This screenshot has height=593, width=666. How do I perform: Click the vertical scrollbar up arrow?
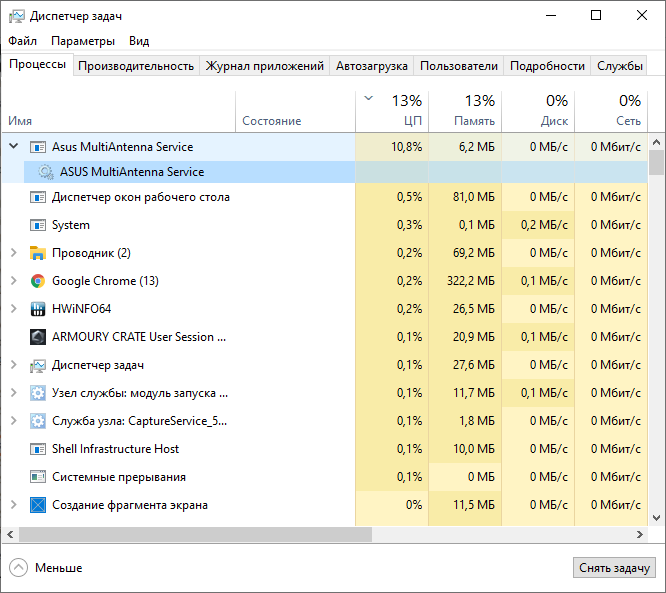click(x=656, y=142)
